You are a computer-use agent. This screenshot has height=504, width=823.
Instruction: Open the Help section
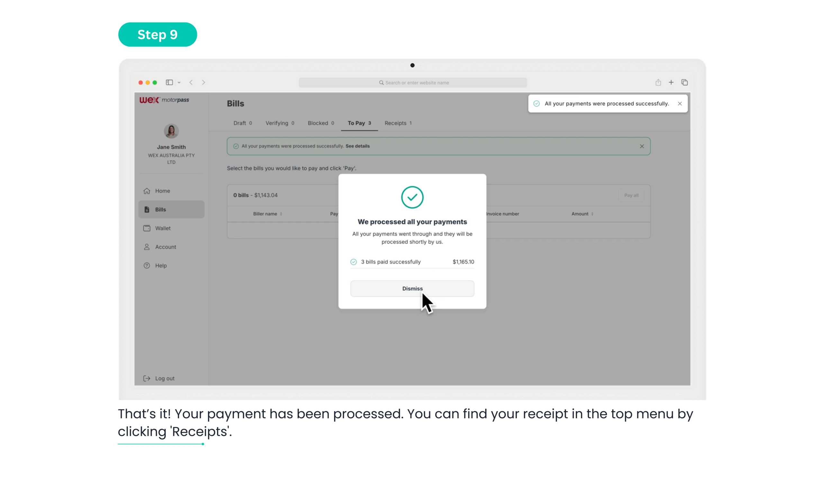coord(161,266)
